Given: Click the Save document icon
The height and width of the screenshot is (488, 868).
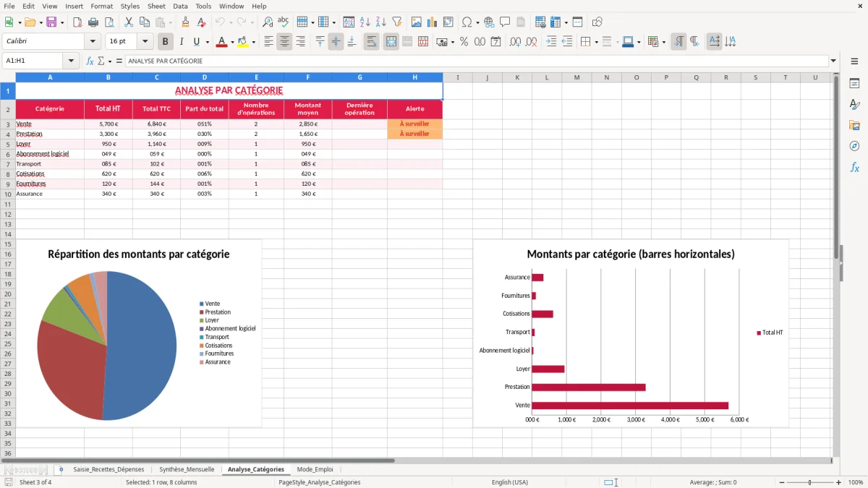Looking at the screenshot, I should 51,22.
